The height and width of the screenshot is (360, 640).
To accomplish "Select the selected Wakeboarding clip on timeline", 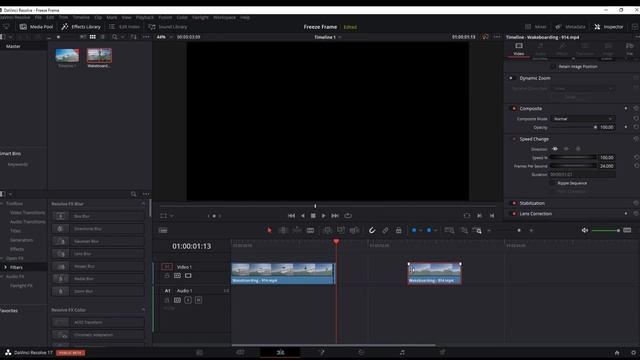I will (435, 273).
